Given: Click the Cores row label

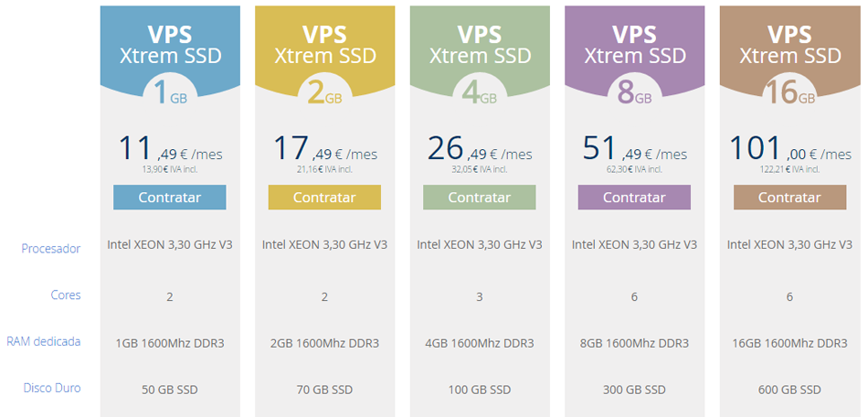Looking at the screenshot, I should click(x=66, y=295).
